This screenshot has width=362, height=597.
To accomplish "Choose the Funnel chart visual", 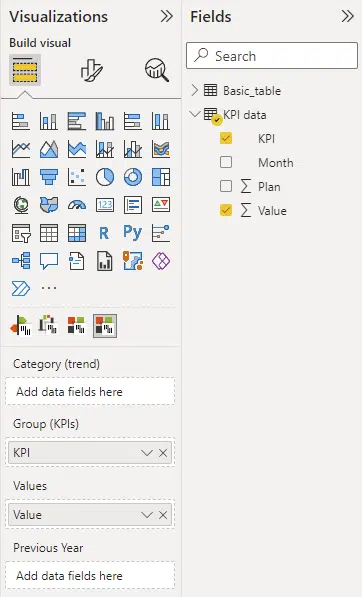I will pos(49,177).
